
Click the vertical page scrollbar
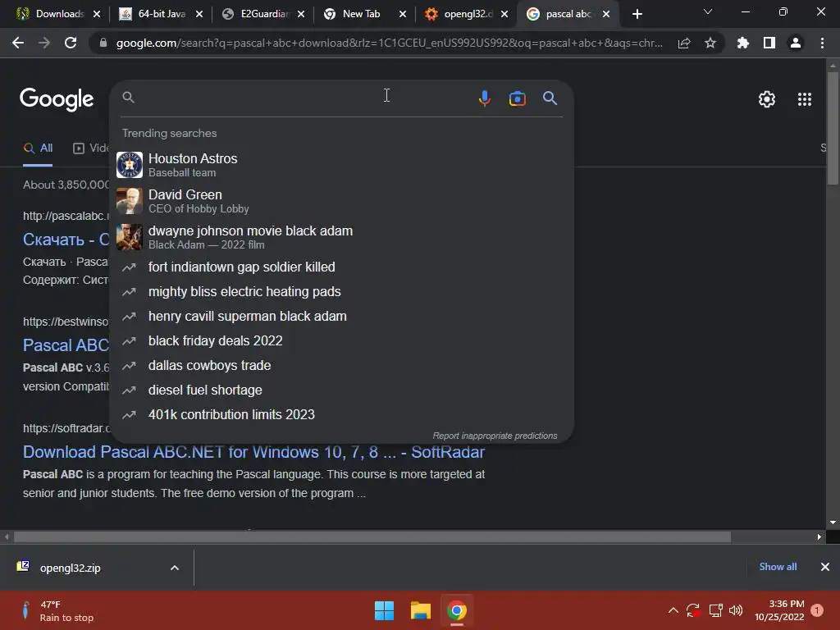tap(833, 129)
